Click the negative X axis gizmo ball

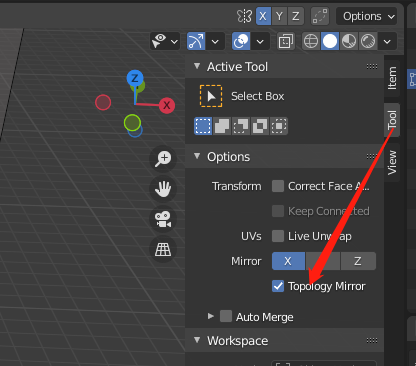[x=103, y=102]
